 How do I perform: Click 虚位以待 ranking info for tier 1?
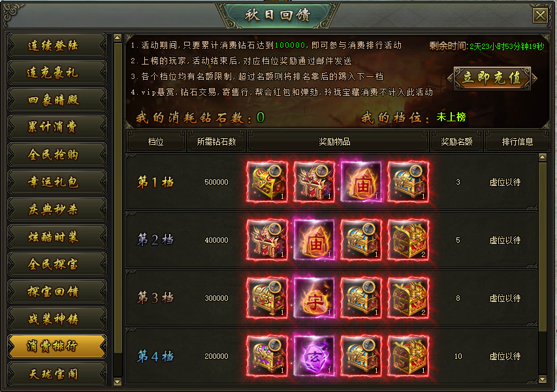click(505, 183)
